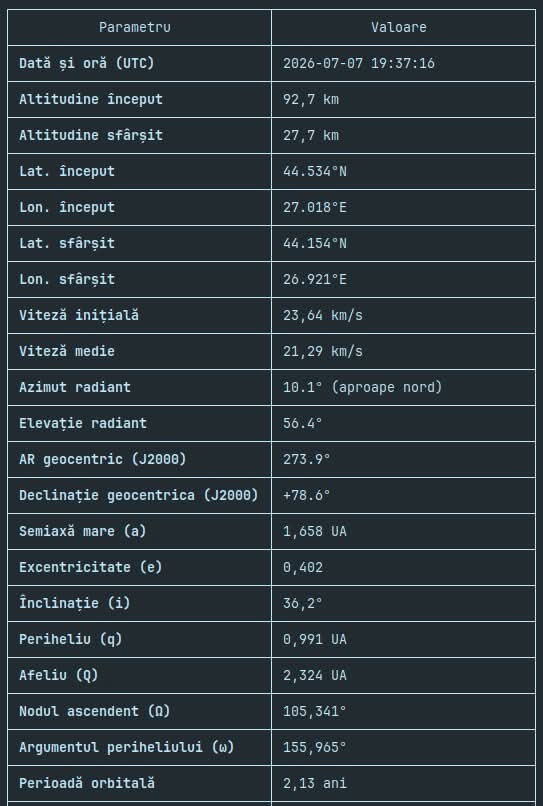Select the Viteză inițială value 23,64 km/s
Viewport: 543px width, 806px height.
click(323, 315)
